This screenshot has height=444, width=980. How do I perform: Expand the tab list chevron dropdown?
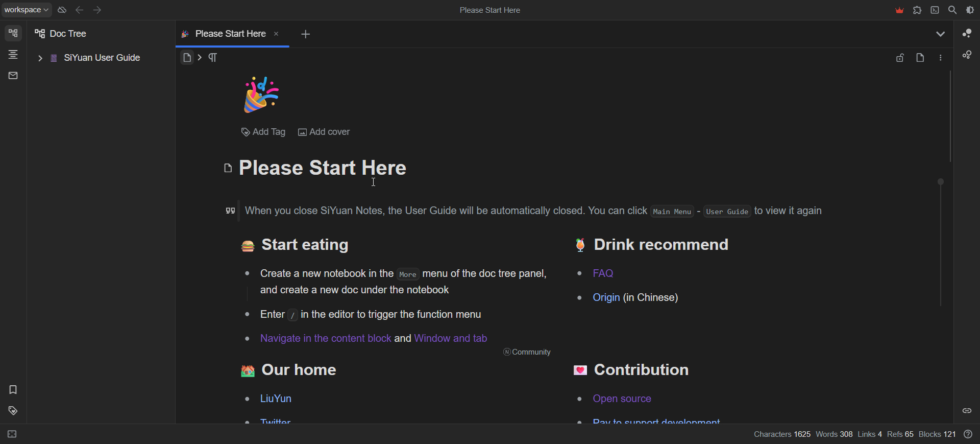pos(940,34)
